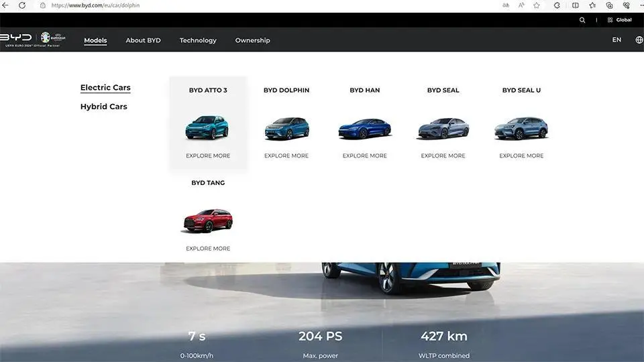The image size is (644, 362).
Task: Click the BYD ATTO 3 title
Action: (208, 90)
